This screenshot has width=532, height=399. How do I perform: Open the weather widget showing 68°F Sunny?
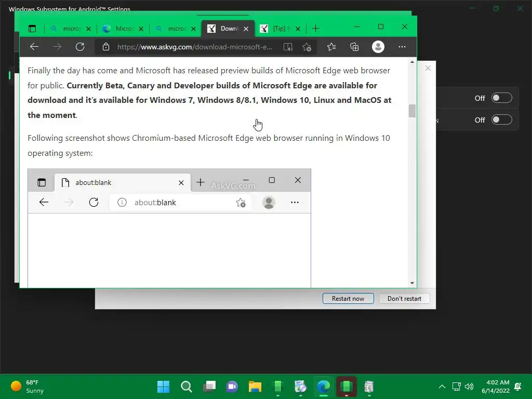pyautogui.click(x=27, y=387)
